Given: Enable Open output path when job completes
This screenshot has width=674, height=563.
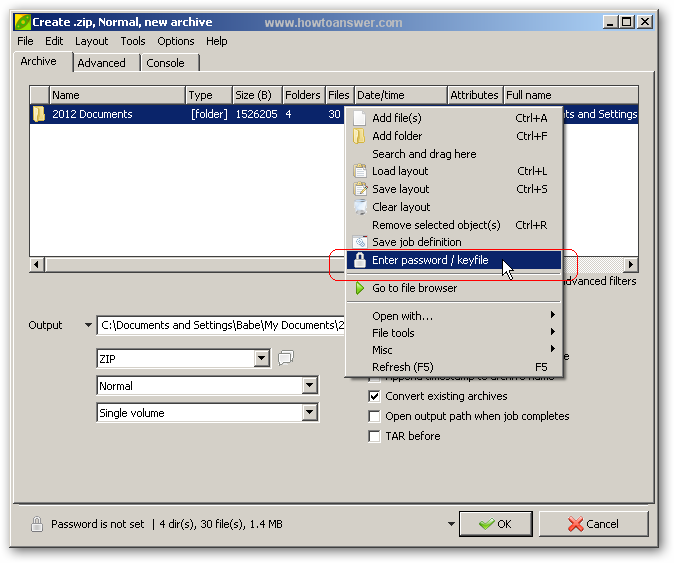Looking at the screenshot, I should pyautogui.click(x=374, y=416).
